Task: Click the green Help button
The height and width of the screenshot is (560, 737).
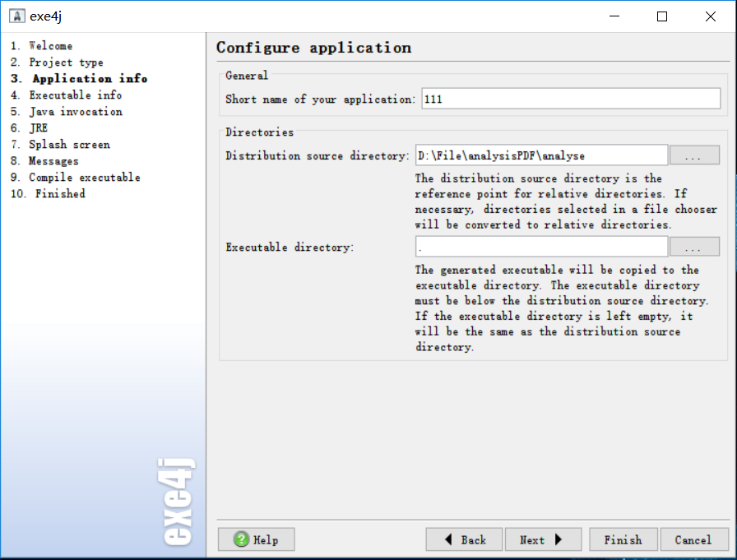Action: point(256,539)
